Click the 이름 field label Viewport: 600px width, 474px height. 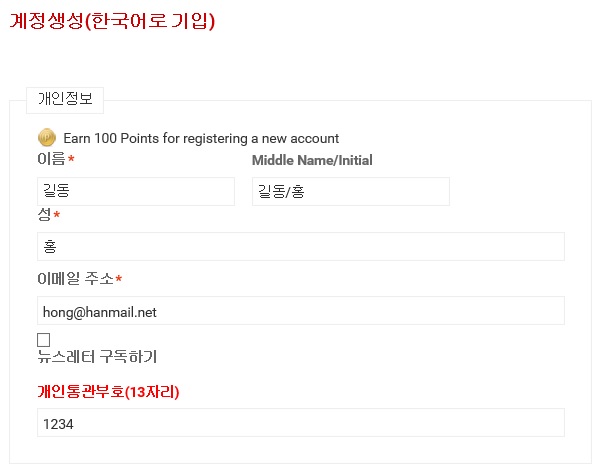click(51, 159)
